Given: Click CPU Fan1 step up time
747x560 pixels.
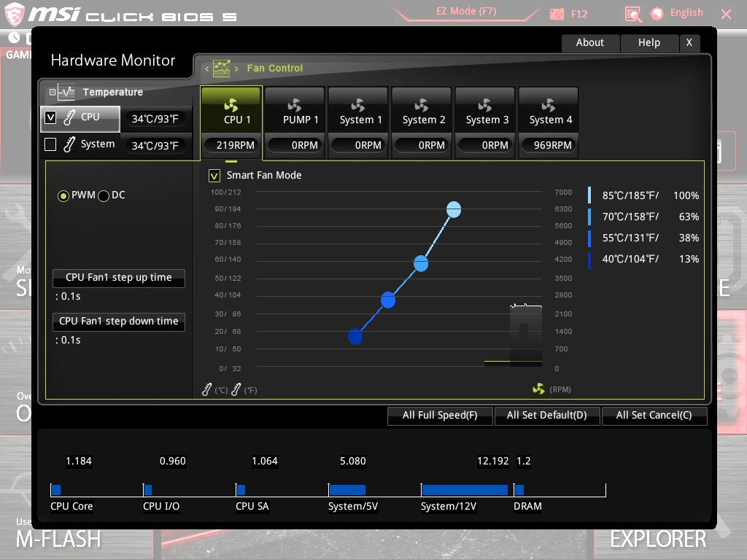Looking at the screenshot, I should pos(119,278).
